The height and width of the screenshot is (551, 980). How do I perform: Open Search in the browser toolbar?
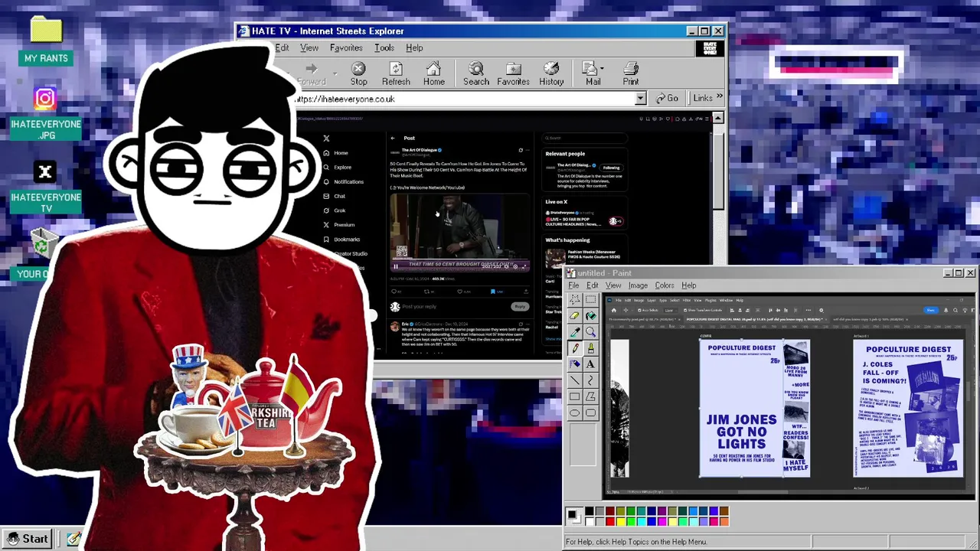click(475, 73)
